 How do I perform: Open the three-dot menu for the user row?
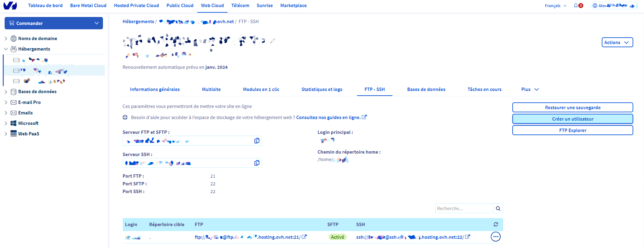(x=495, y=237)
